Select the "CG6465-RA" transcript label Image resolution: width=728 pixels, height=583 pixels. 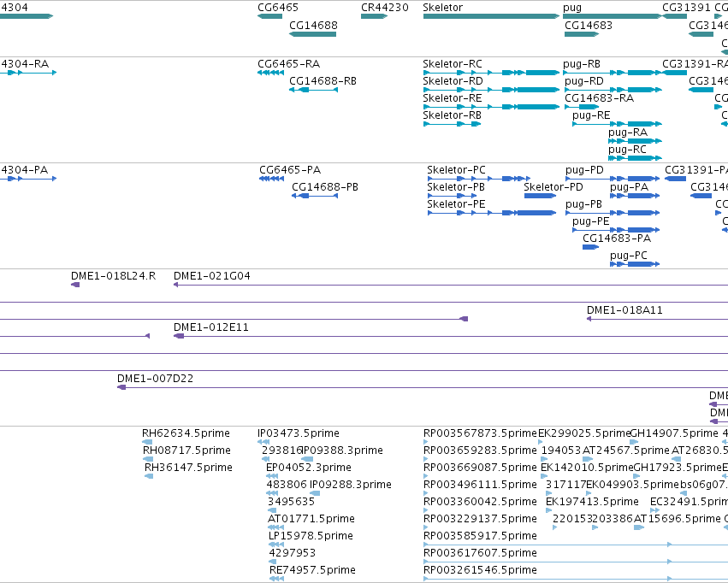289,63
